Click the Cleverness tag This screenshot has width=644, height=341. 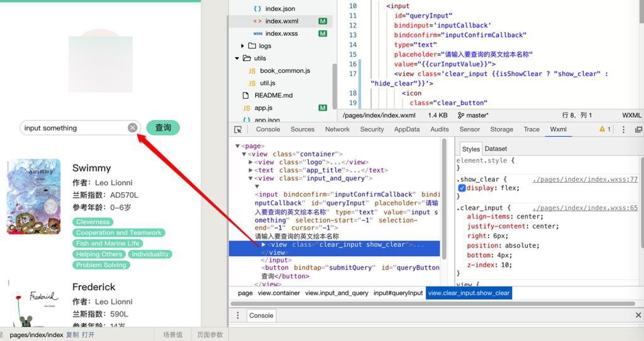(93, 222)
